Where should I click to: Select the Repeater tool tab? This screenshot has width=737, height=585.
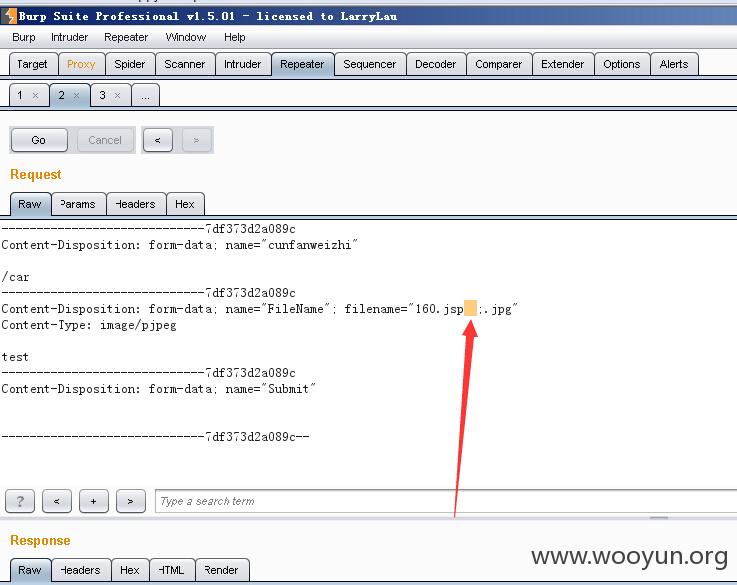[302, 64]
